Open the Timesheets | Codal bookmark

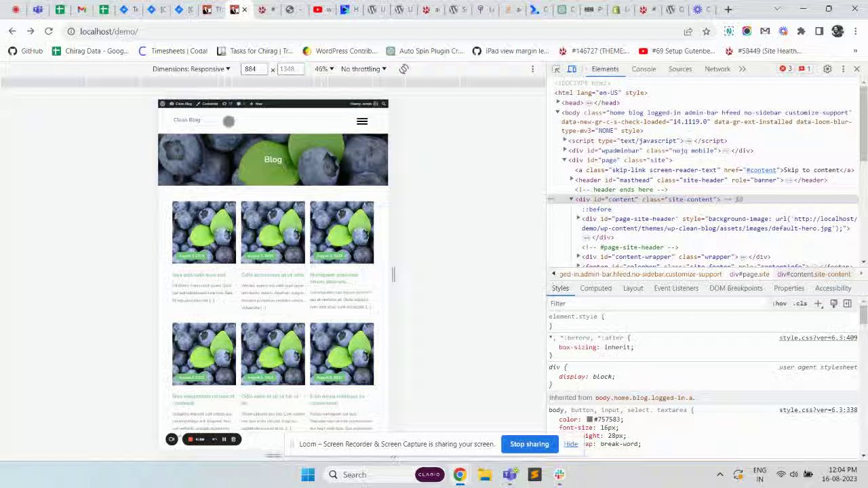172,51
